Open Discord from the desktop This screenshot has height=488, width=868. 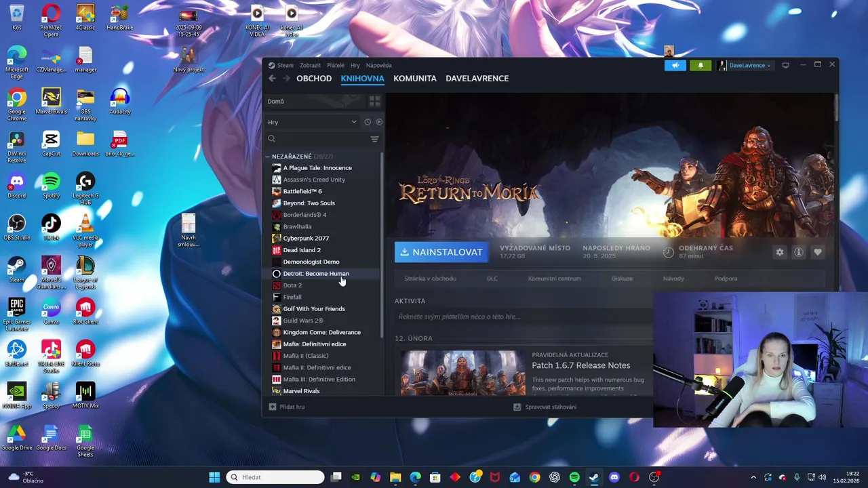coord(16,186)
